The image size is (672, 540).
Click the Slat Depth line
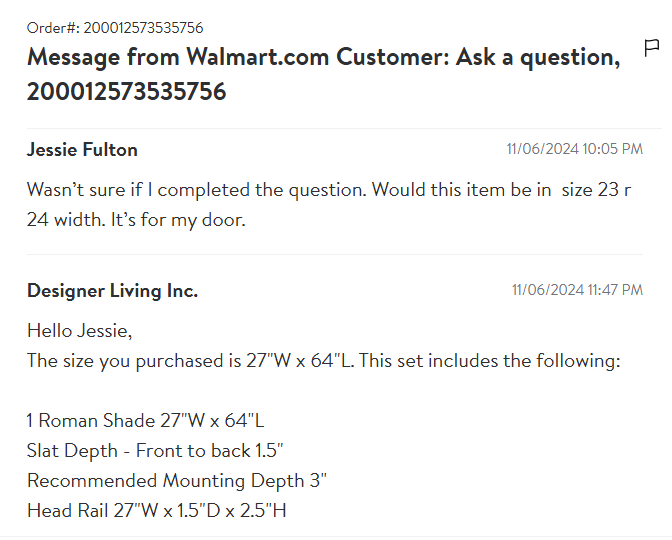point(155,450)
